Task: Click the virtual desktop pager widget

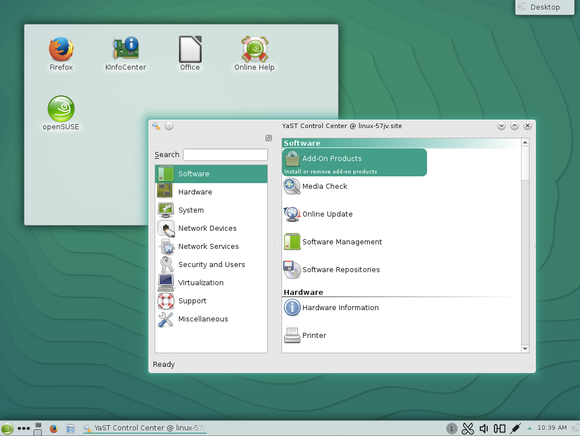Action: tap(38, 429)
